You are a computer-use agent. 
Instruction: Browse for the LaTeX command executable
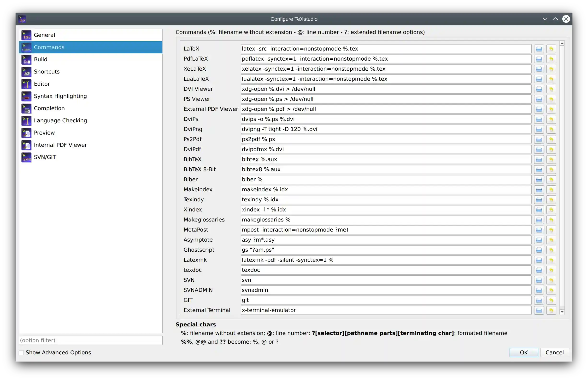click(x=539, y=48)
